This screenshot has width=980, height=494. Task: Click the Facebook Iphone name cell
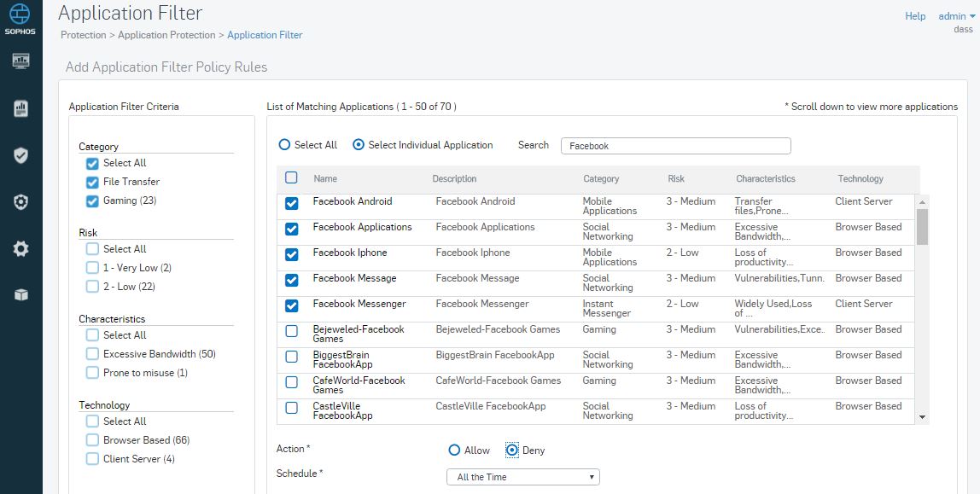click(350, 253)
